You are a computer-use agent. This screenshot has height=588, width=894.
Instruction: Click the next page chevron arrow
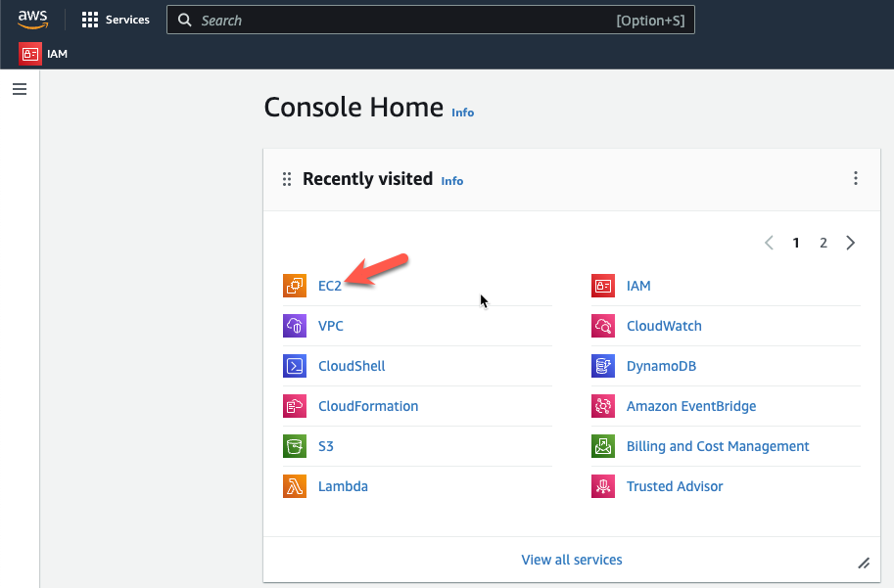pyautogui.click(x=851, y=243)
